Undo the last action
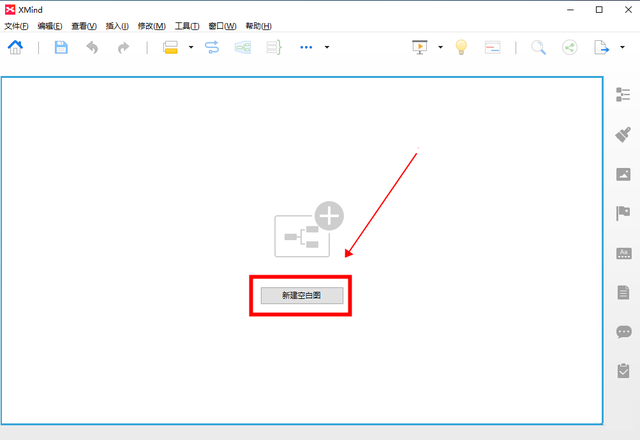 (92, 47)
